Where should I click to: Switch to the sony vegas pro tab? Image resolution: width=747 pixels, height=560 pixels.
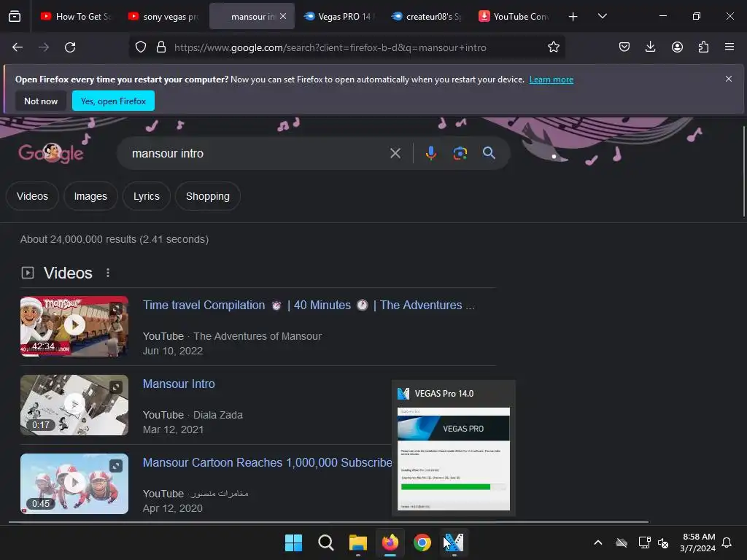click(163, 16)
